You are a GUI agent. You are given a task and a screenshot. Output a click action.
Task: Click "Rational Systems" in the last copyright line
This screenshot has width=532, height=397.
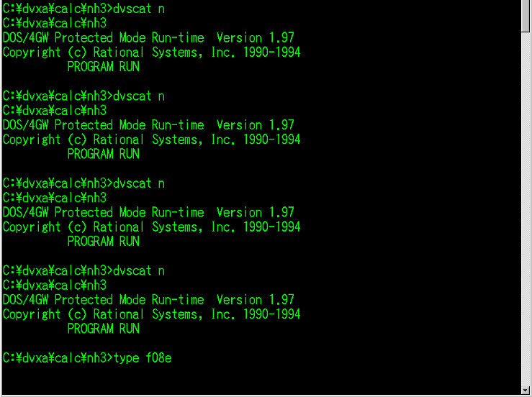[148, 314]
